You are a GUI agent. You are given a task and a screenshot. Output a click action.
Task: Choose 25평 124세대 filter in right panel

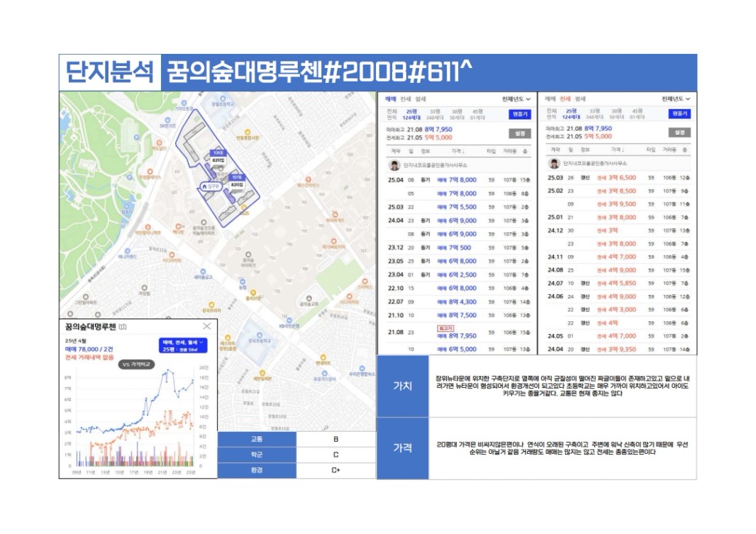click(x=572, y=113)
